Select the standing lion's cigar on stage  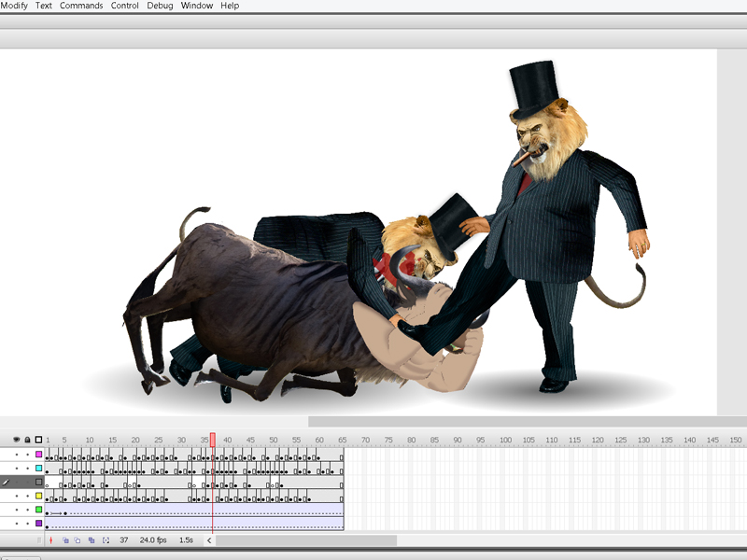521,159
